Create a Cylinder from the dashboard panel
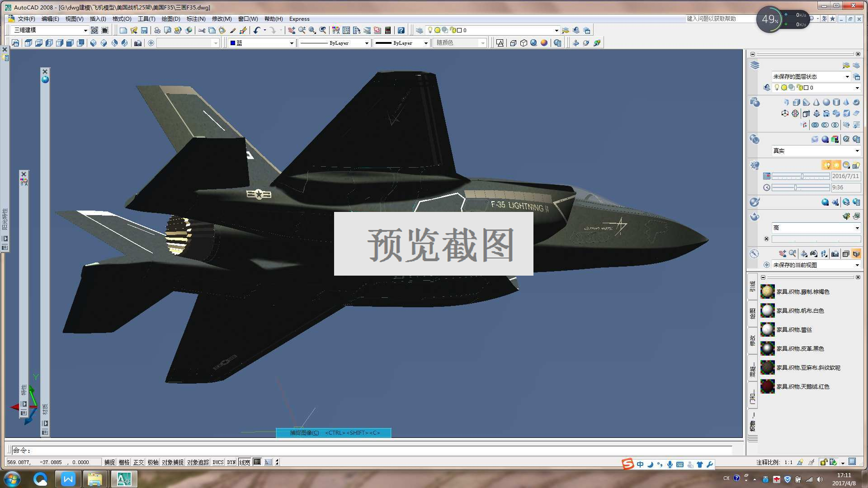Image resolution: width=868 pixels, height=488 pixels. coord(836,102)
